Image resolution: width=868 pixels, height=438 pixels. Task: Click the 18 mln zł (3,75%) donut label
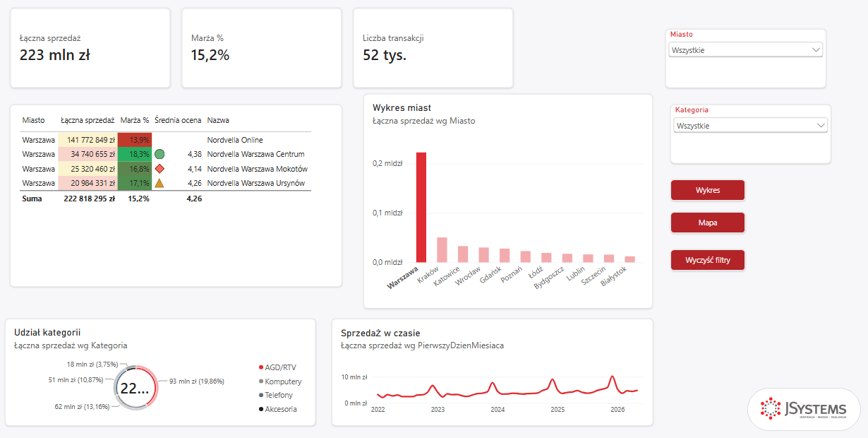tap(92, 365)
